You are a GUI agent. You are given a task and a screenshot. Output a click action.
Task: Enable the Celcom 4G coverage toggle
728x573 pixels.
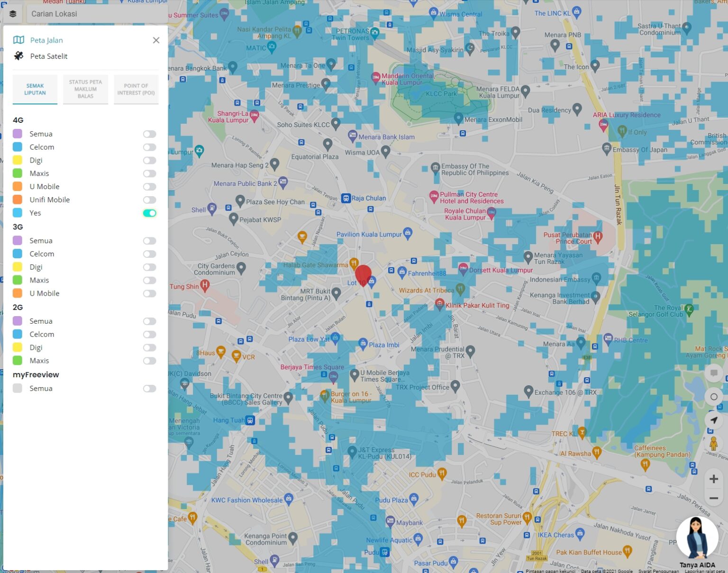(149, 147)
